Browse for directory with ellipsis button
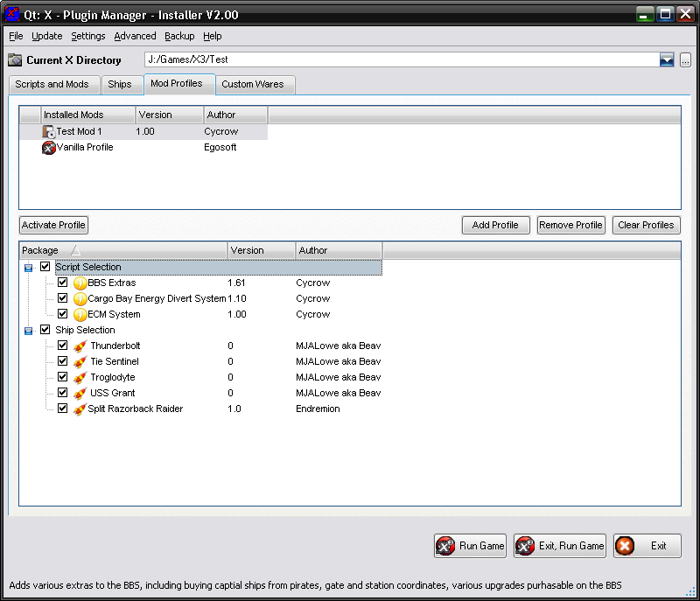700x601 pixels. (685, 59)
